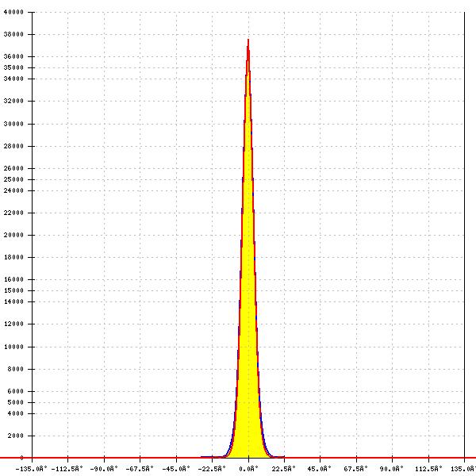Select the positive 112.5 degree x-axis label
Image resolution: width=476 pixels, height=476 pixels.
(428, 469)
